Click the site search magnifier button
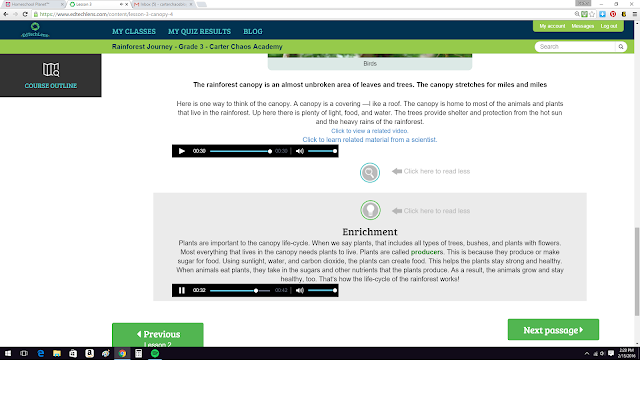Viewport: 640px width, 396px height. tap(621, 47)
